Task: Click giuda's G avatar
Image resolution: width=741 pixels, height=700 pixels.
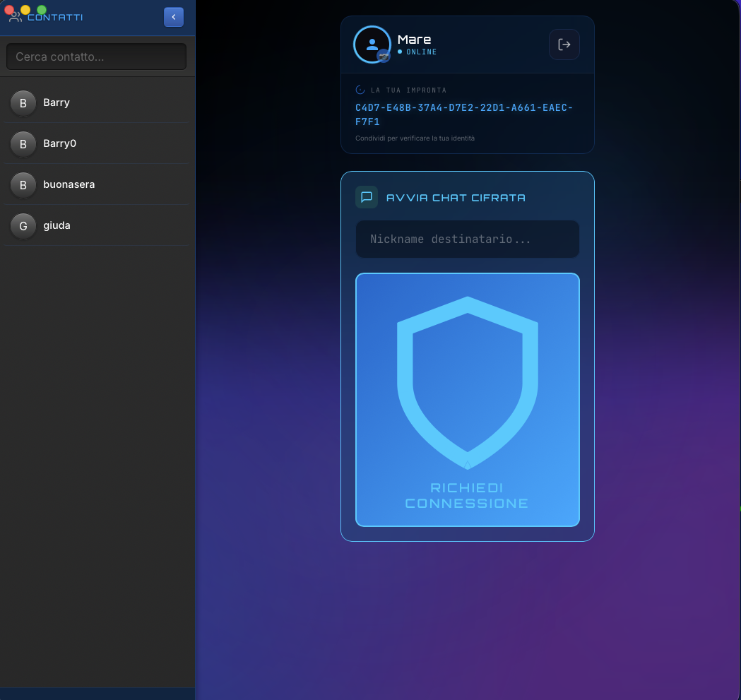Action: click(x=23, y=226)
